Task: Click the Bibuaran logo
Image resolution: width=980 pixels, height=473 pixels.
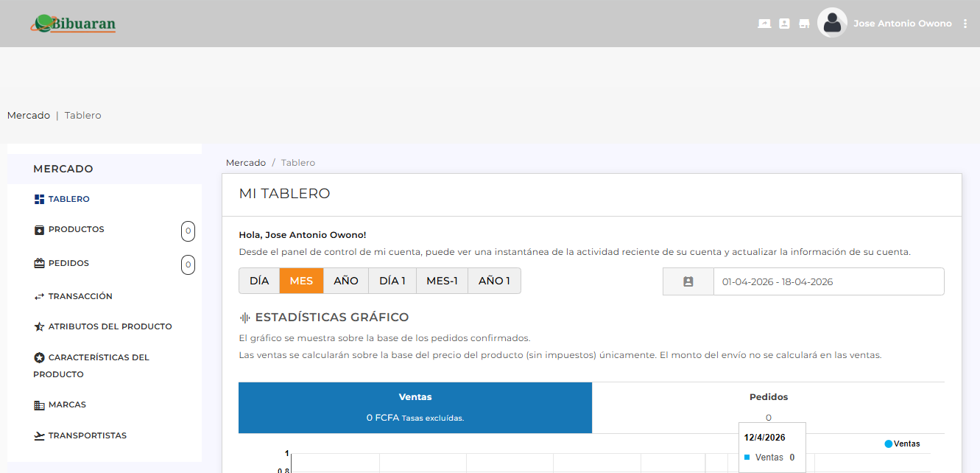Action: pyautogui.click(x=73, y=24)
